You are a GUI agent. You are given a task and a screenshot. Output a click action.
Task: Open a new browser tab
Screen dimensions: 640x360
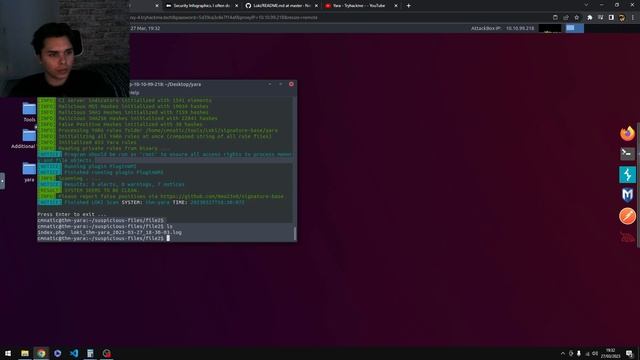point(409,6)
